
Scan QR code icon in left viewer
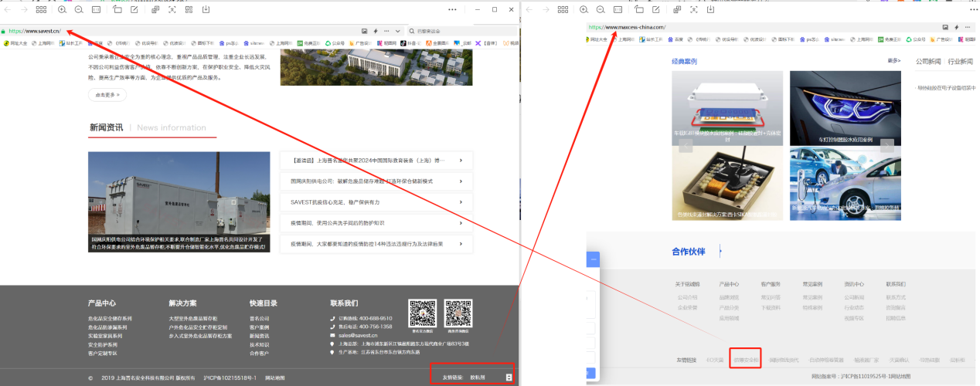coord(189,9)
